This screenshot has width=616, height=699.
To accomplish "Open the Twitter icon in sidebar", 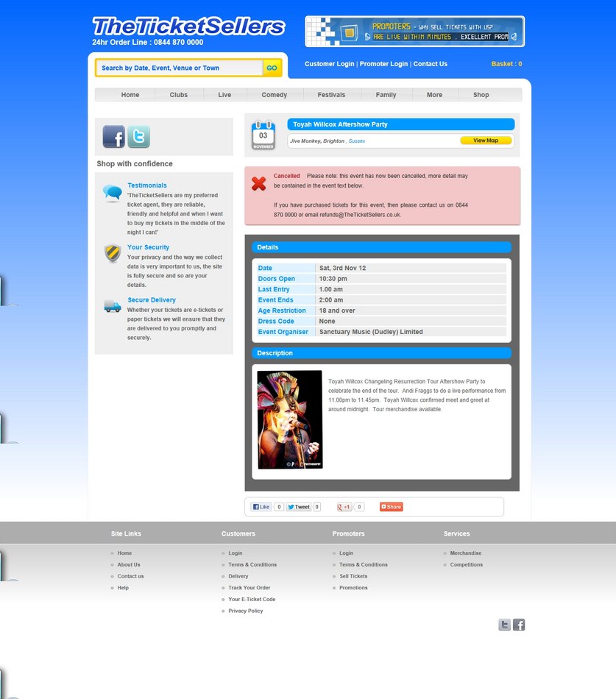I will tap(138, 136).
